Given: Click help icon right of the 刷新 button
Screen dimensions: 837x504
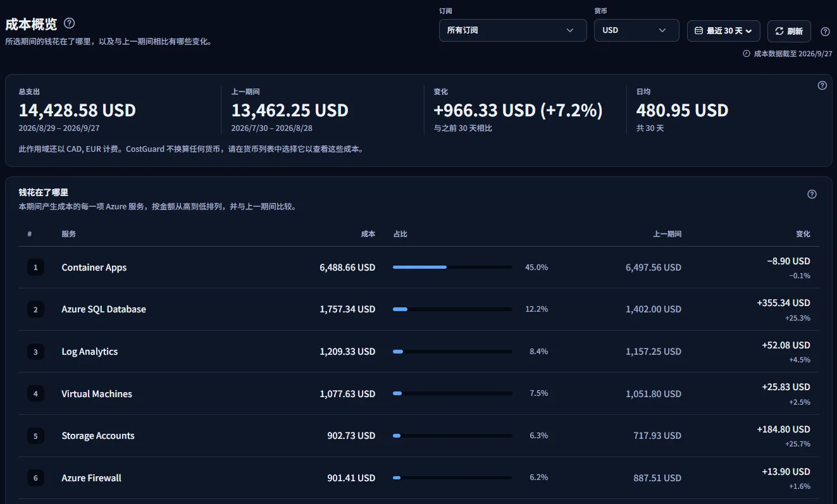Looking at the screenshot, I should pos(825,32).
